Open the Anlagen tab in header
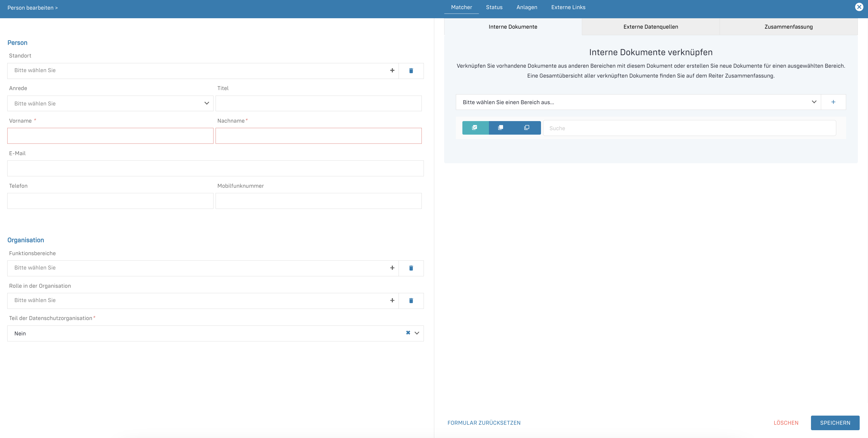The width and height of the screenshot is (868, 438). 527,7
